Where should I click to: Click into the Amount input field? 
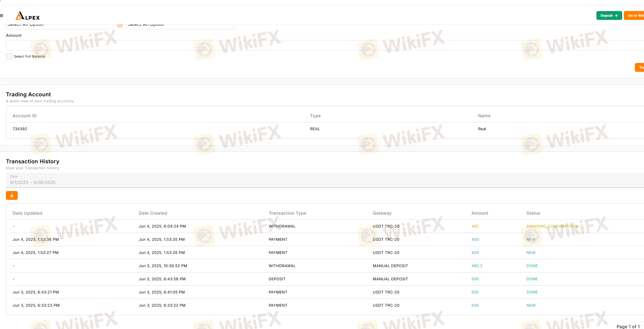point(323,45)
